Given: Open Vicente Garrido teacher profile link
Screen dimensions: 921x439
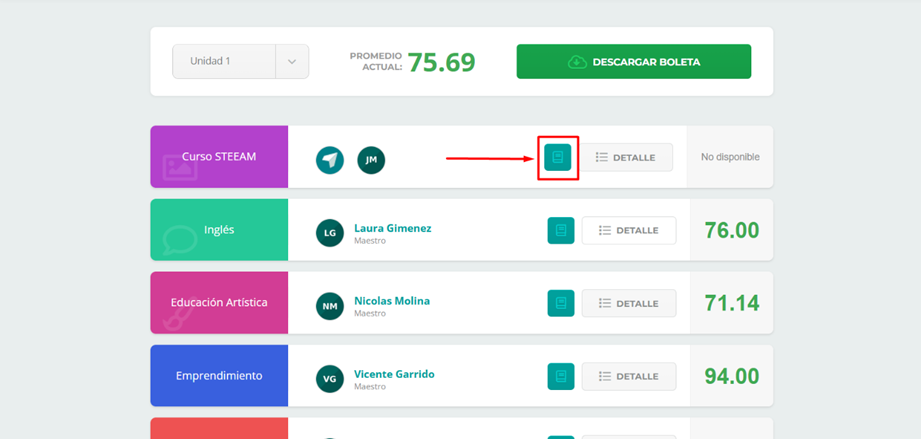Looking at the screenshot, I should pyautogui.click(x=394, y=374).
